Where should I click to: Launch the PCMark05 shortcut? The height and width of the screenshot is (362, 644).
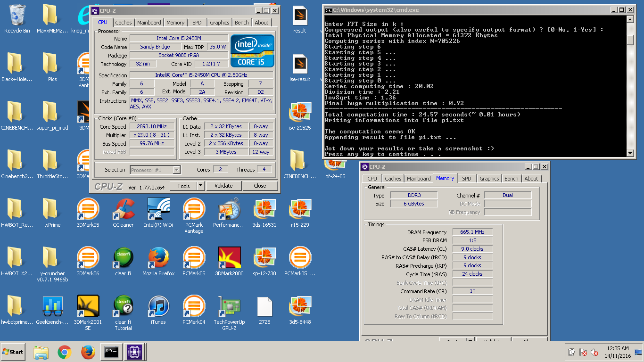194,262
